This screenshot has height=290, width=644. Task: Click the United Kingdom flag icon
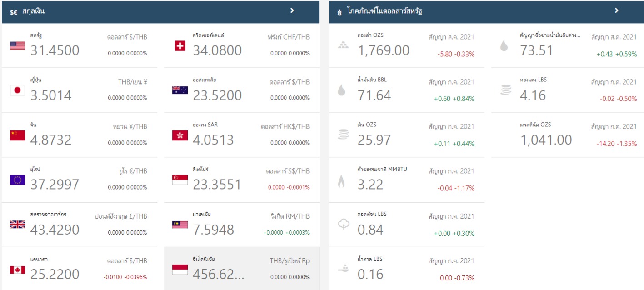[x=17, y=225]
